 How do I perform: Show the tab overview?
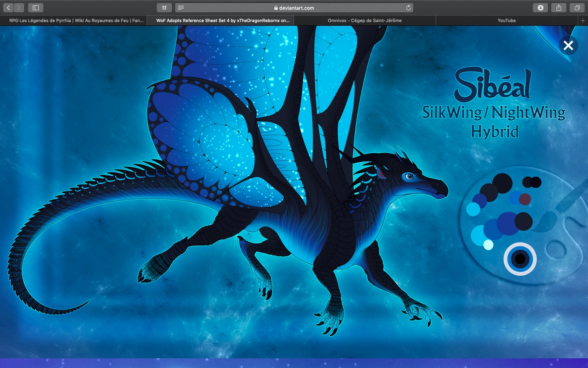(577, 8)
